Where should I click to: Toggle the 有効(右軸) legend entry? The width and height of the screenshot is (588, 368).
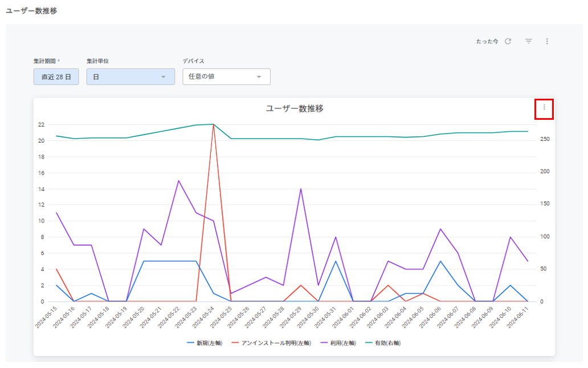pyautogui.click(x=383, y=343)
